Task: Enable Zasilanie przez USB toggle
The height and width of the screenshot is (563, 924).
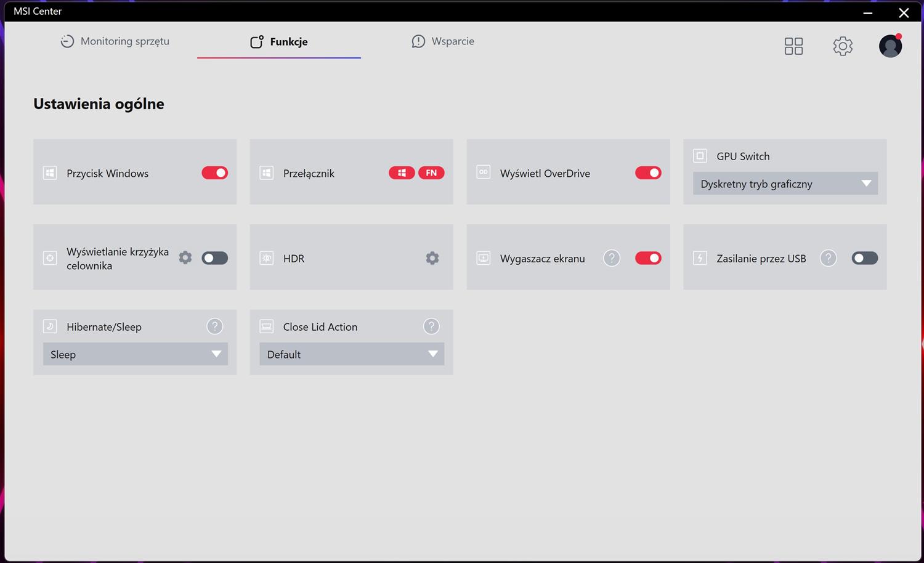Action: click(864, 258)
